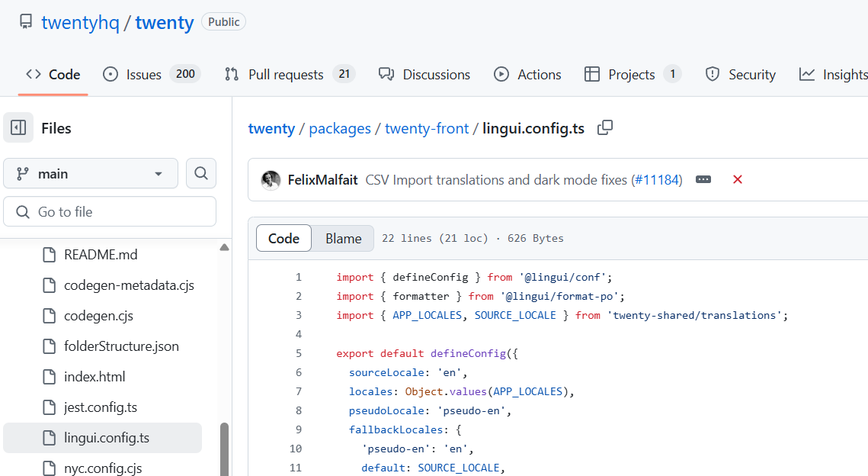The width and height of the screenshot is (868, 476).
Task: Open the twenty repository link
Action: 165,23
